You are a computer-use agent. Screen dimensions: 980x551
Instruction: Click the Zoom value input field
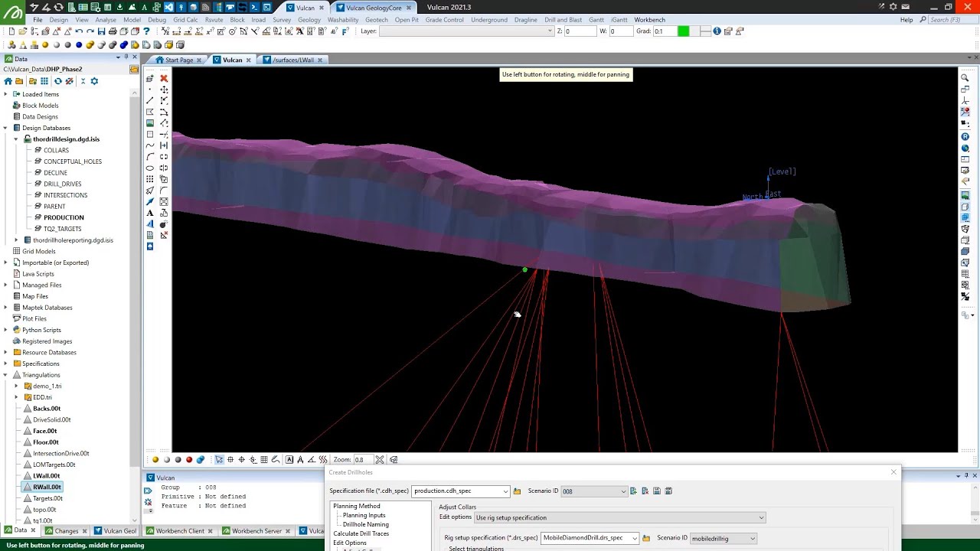click(x=363, y=460)
